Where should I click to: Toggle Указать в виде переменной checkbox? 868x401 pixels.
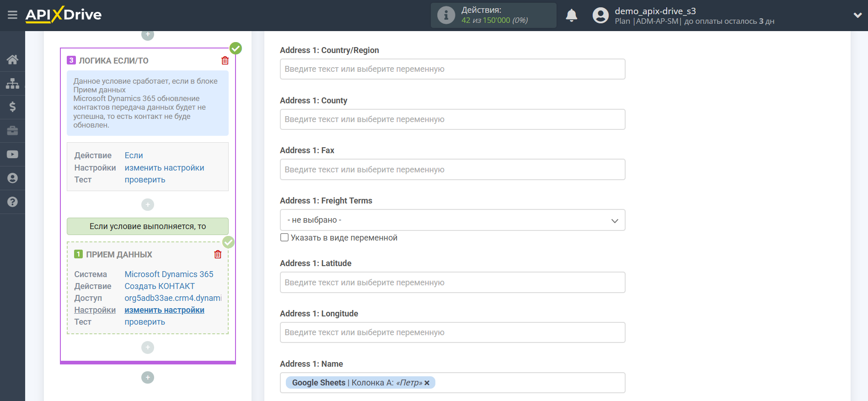pyautogui.click(x=284, y=237)
